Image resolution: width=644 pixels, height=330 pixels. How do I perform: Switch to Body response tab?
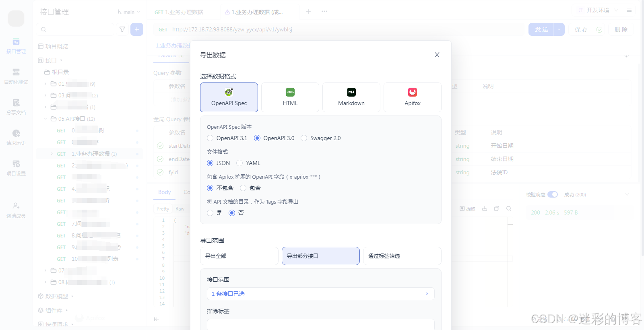[x=164, y=192]
